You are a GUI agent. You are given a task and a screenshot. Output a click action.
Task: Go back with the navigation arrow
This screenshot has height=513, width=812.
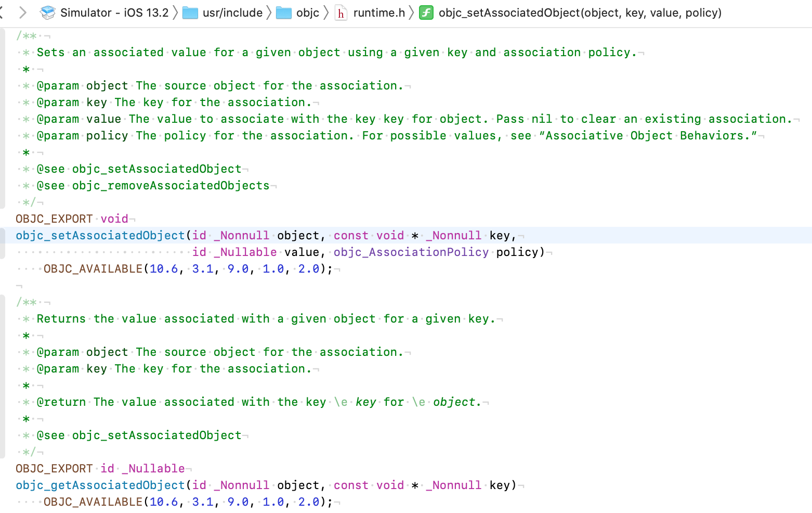click(2, 12)
